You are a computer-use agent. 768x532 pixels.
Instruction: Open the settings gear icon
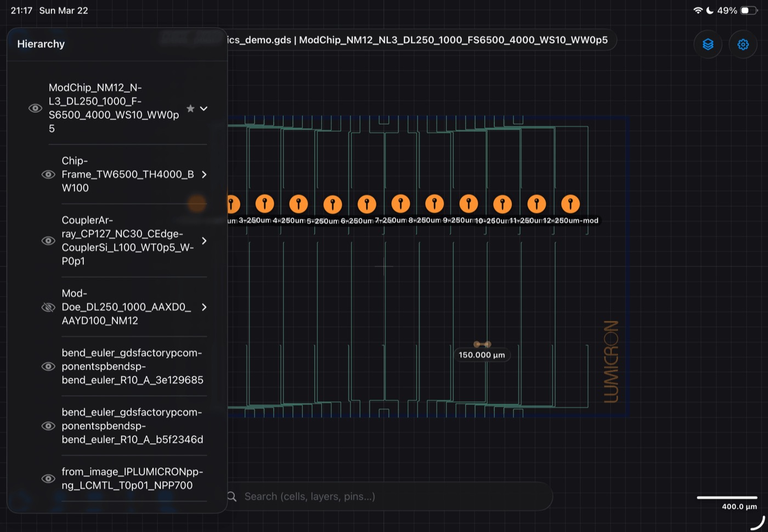(743, 44)
